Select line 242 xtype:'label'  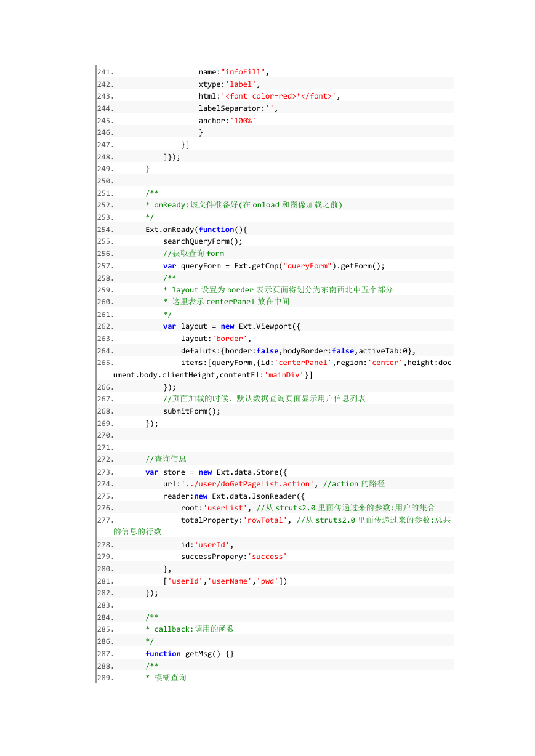[x=229, y=84]
